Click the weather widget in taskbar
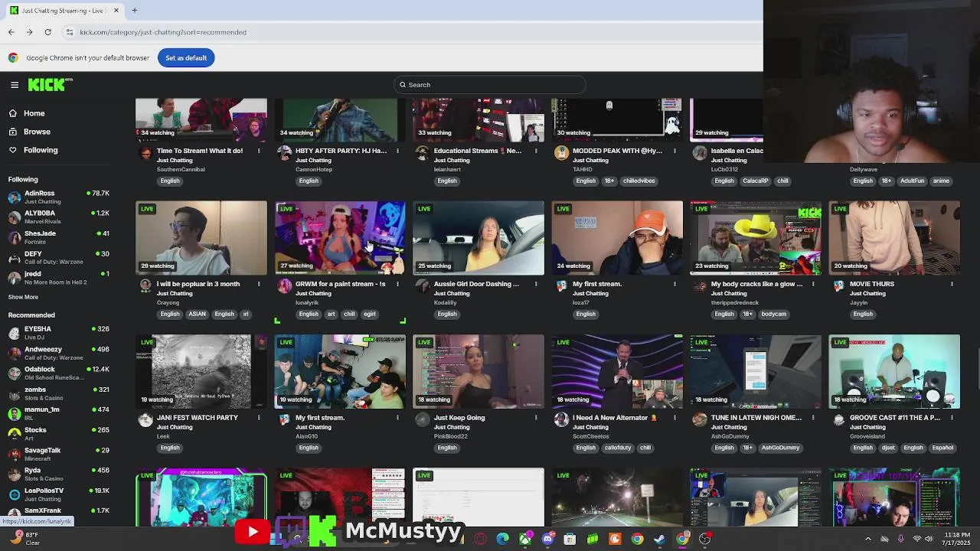 (x=24, y=539)
